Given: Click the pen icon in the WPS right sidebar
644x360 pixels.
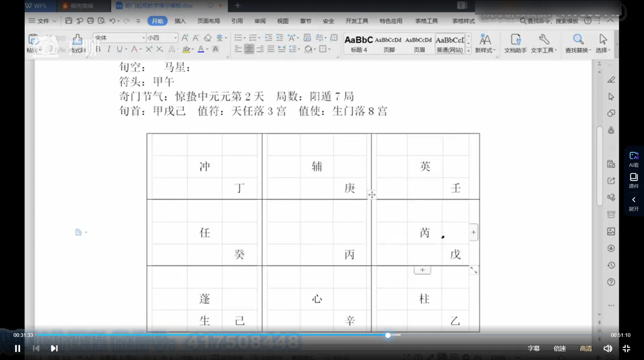Looking at the screenshot, I should coord(611,80).
